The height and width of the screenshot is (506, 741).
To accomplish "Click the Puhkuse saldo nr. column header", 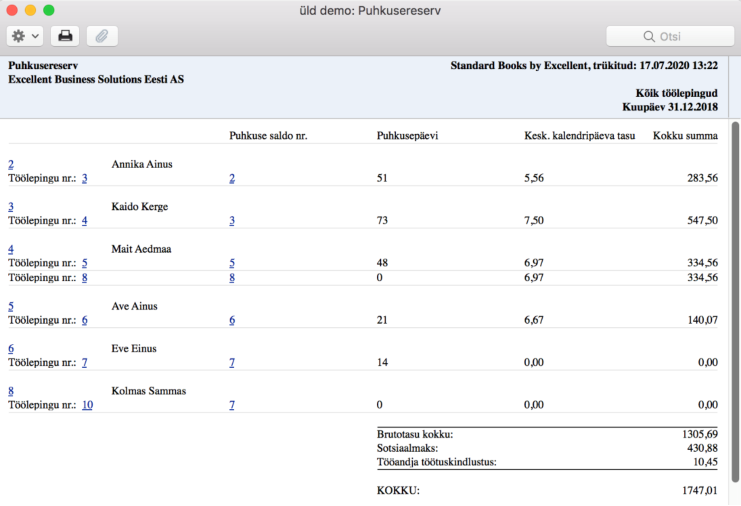I will [x=268, y=136].
